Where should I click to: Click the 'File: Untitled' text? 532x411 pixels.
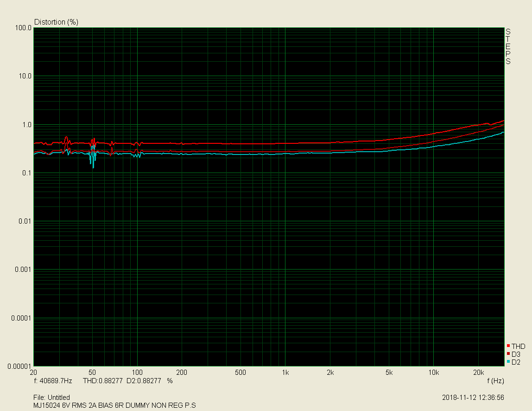tap(51, 398)
